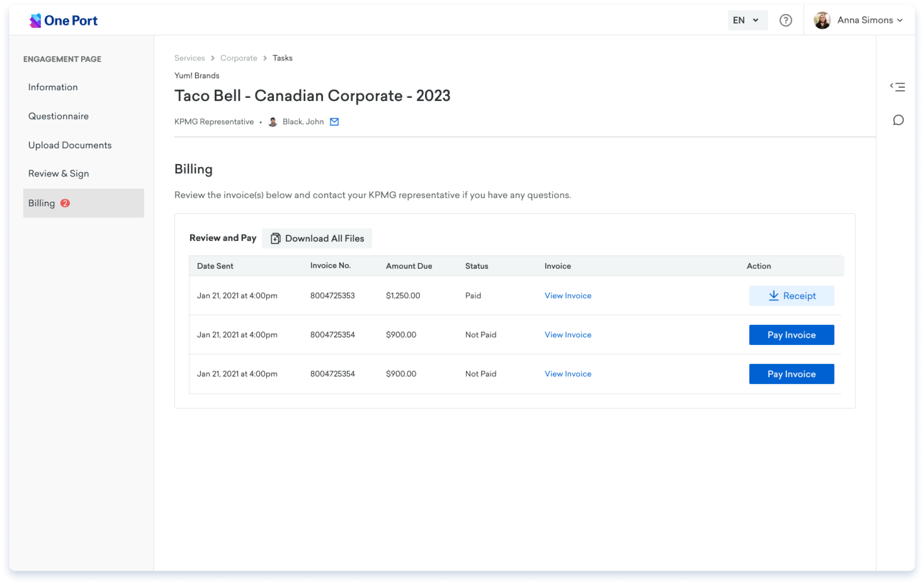Click the Tasks breadcrumb
The image size is (924, 584).
(282, 58)
